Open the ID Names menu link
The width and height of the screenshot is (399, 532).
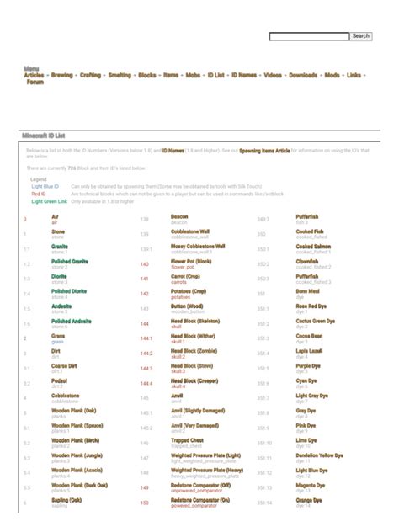tap(243, 75)
